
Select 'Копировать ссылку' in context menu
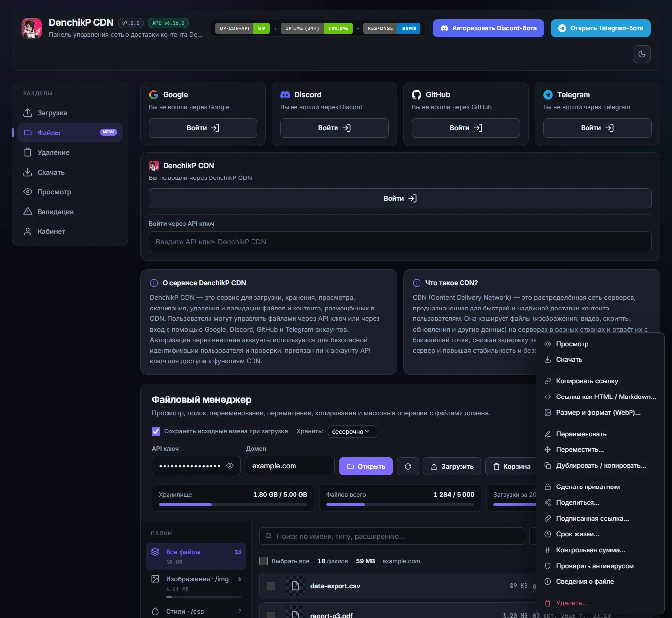click(x=600, y=381)
